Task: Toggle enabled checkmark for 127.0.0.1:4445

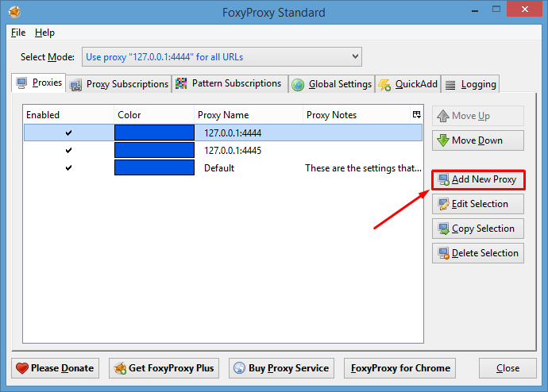Action: (68, 150)
